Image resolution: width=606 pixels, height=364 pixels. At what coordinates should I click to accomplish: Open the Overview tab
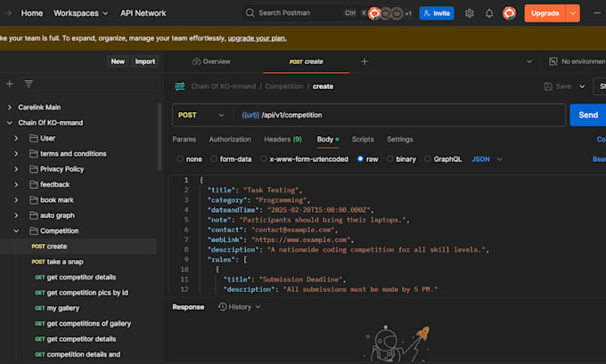click(x=211, y=61)
